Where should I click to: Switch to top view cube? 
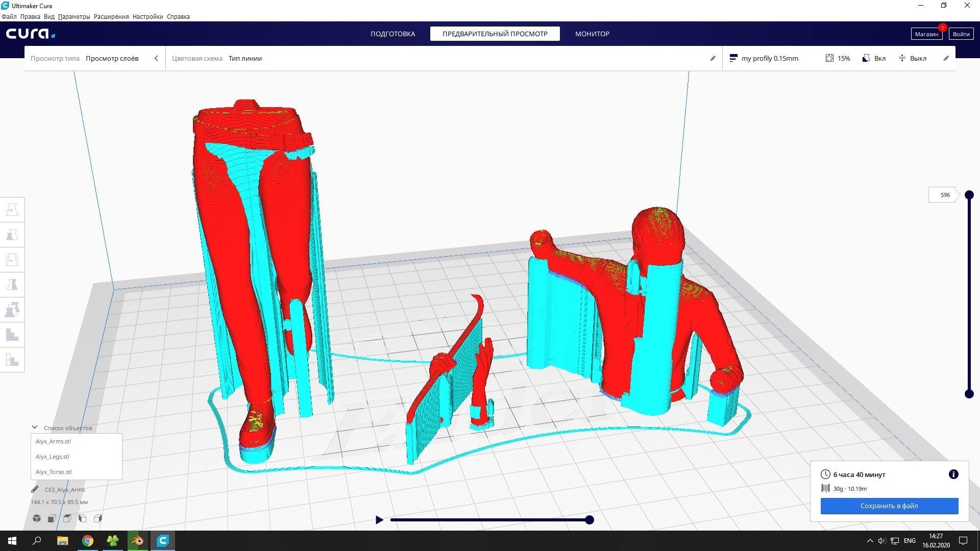tap(67, 518)
